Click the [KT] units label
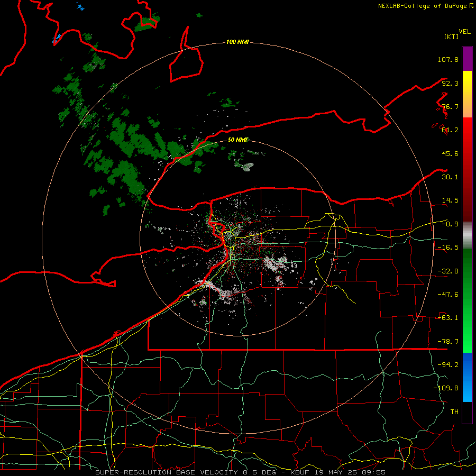Image resolution: width=476 pixels, height=476 pixels. pyautogui.click(x=451, y=36)
